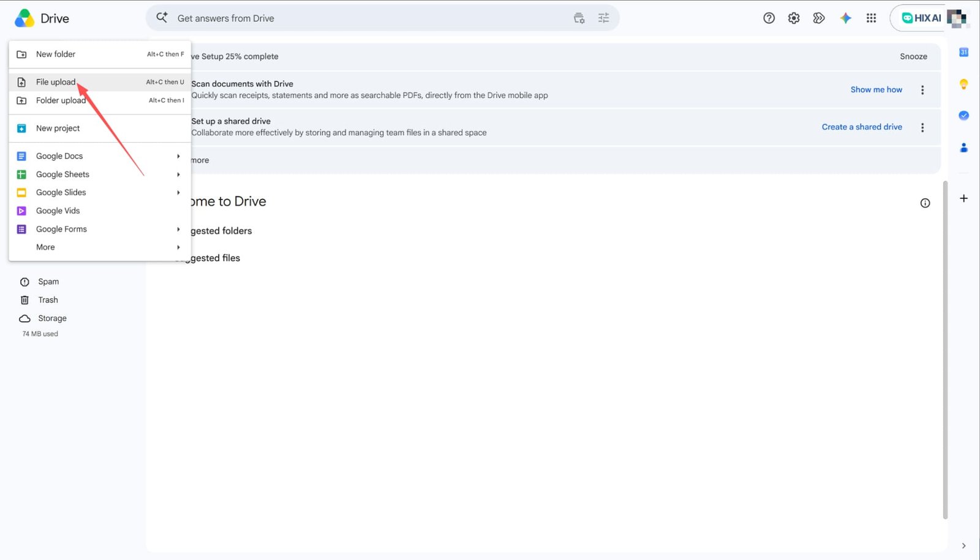Open Storage in the sidebar
Viewport: 980px width, 560px height.
(52, 318)
